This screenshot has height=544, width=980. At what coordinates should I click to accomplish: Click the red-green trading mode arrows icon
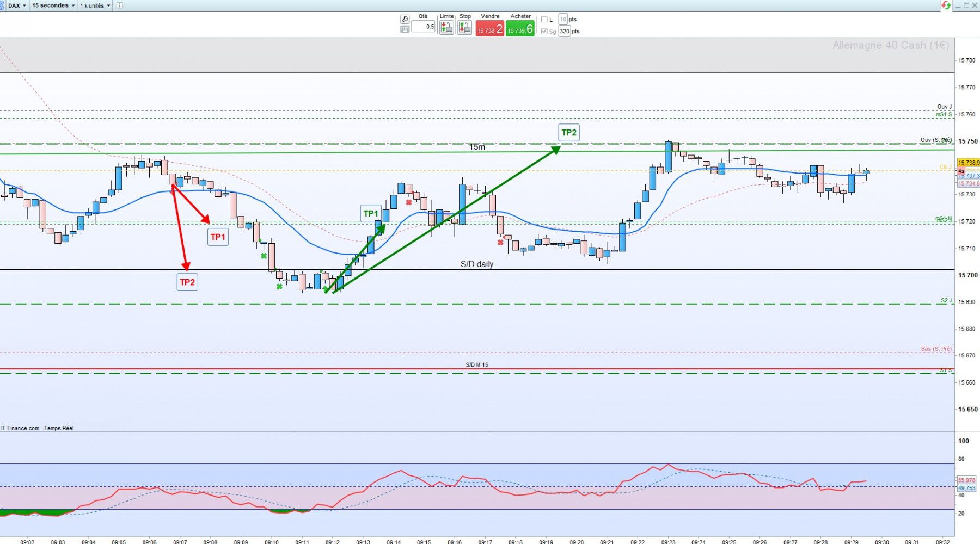(x=946, y=5)
